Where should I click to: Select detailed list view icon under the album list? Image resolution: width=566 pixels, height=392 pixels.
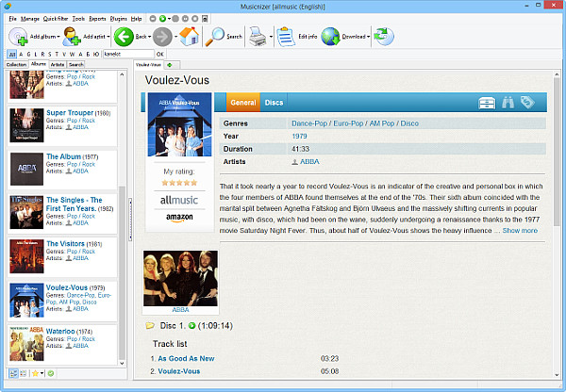[13, 373]
